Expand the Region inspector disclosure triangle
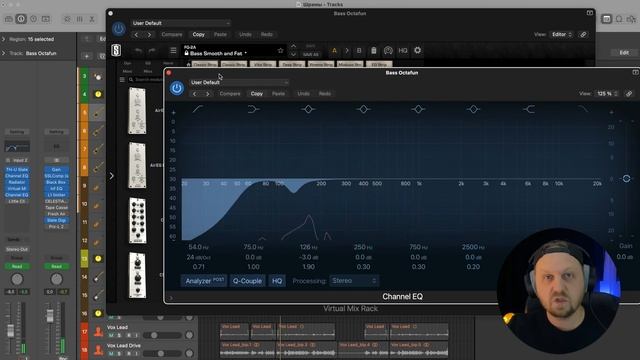Screen dimensions: 640x360 point(4,39)
